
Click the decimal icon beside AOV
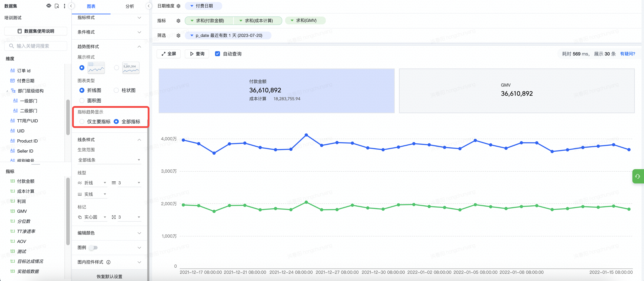13,241
